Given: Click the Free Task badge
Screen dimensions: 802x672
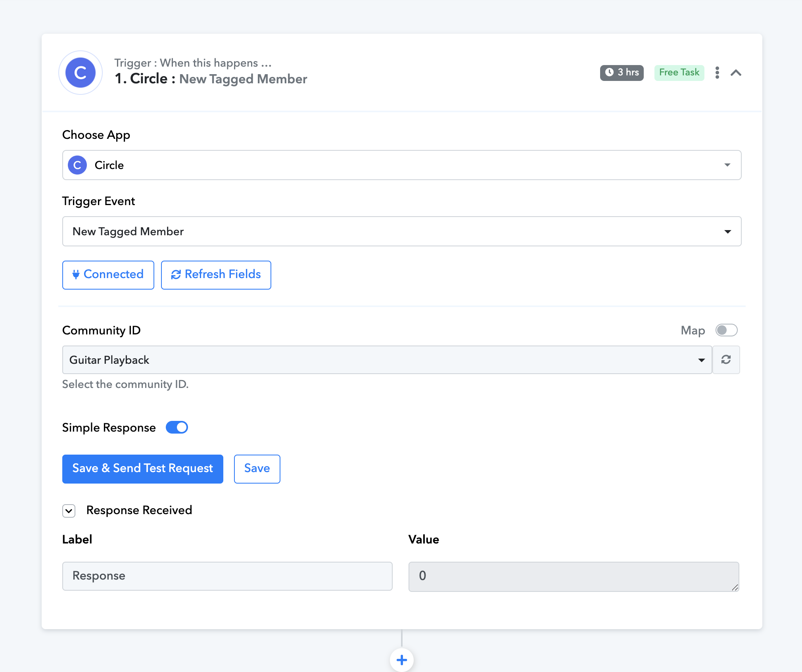Looking at the screenshot, I should (x=679, y=73).
